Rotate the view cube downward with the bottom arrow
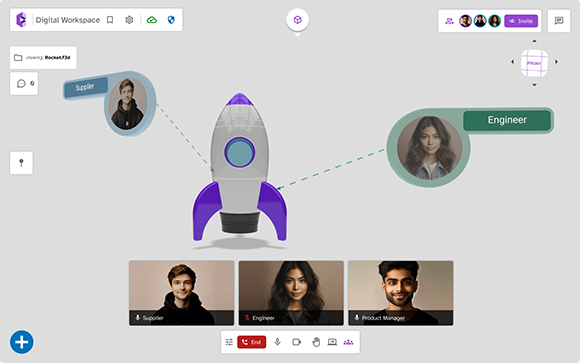Image resolution: width=580 pixels, height=363 pixels. (x=534, y=85)
